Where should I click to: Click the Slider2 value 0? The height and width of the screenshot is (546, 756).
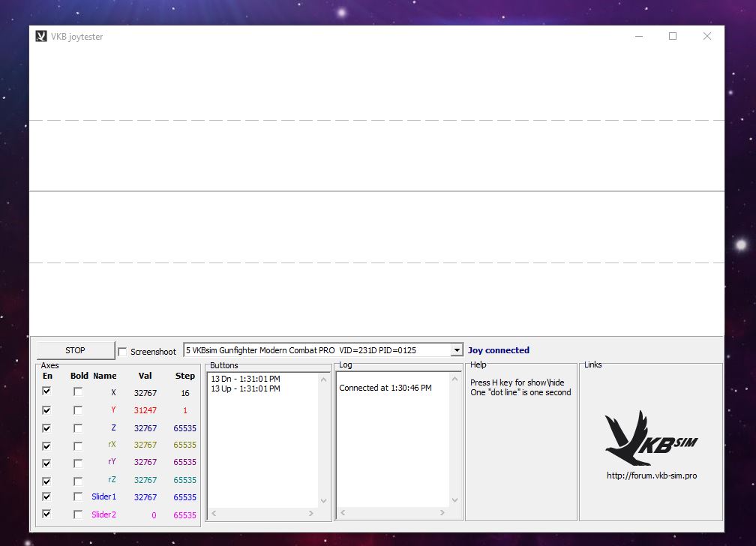pyautogui.click(x=154, y=515)
